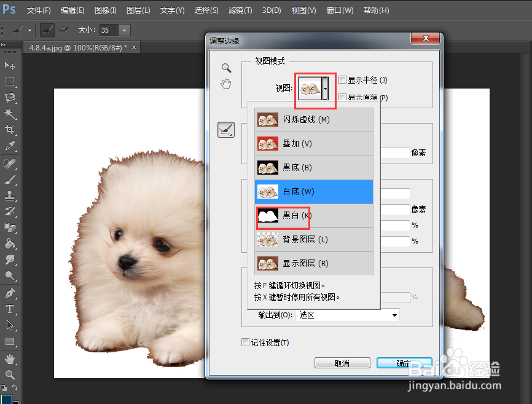Select the Clone Stamp tool
Screen dimensions: 532x404
(x=9, y=196)
